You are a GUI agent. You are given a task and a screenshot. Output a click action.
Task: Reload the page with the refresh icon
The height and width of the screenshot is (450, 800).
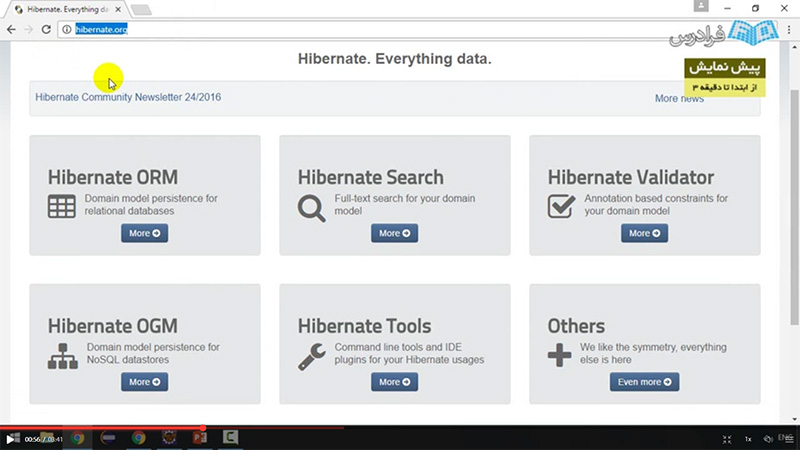point(46,29)
